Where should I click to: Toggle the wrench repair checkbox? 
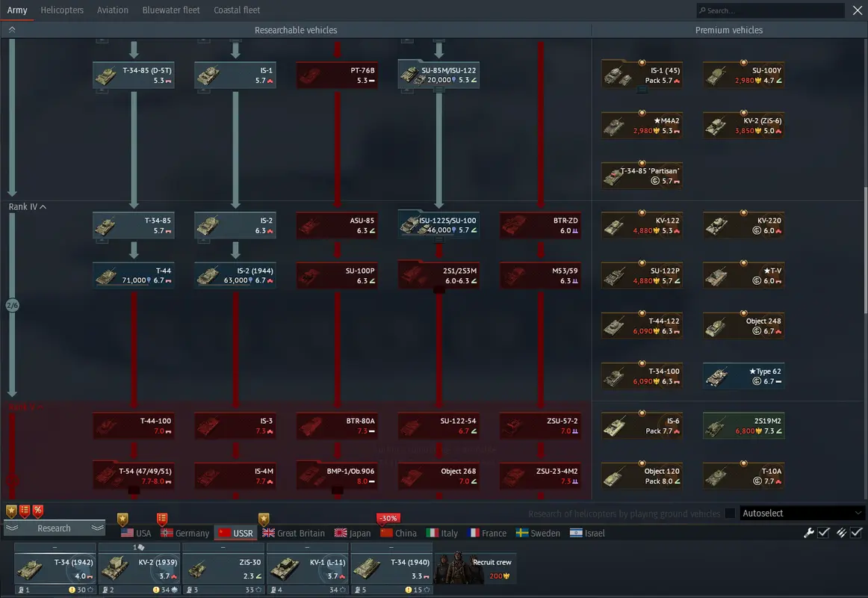(x=824, y=533)
